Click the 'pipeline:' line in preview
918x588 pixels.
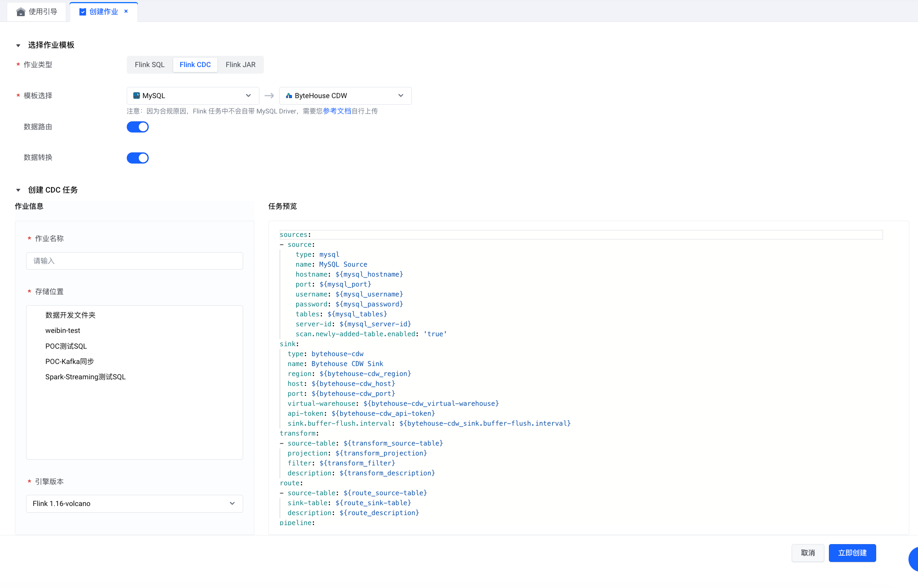[x=297, y=523]
